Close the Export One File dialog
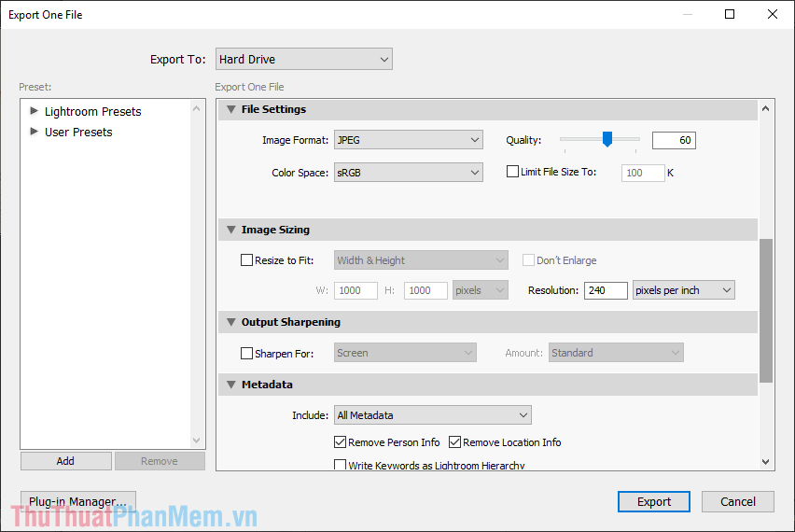This screenshot has height=532, width=795. coord(773,14)
